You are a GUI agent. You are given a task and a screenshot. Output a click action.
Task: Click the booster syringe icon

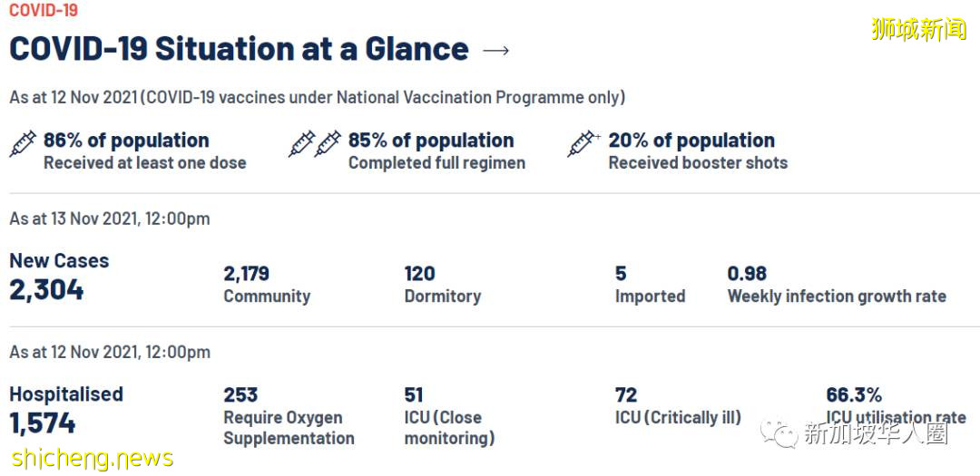(583, 143)
